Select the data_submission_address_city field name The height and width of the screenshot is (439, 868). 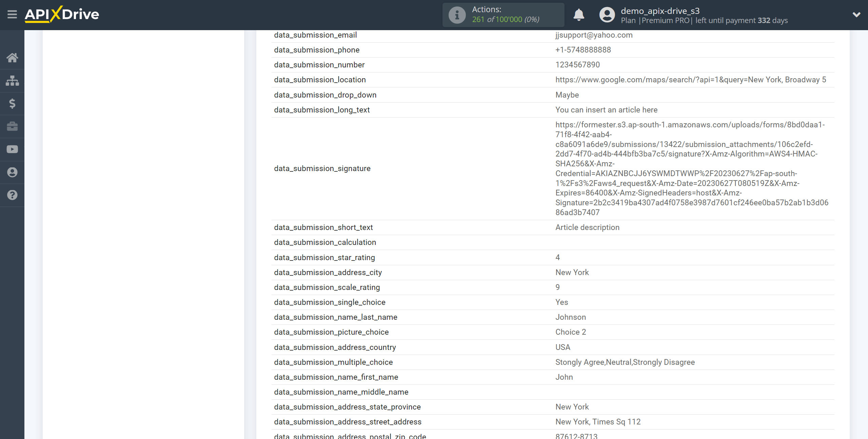tap(328, 272)
